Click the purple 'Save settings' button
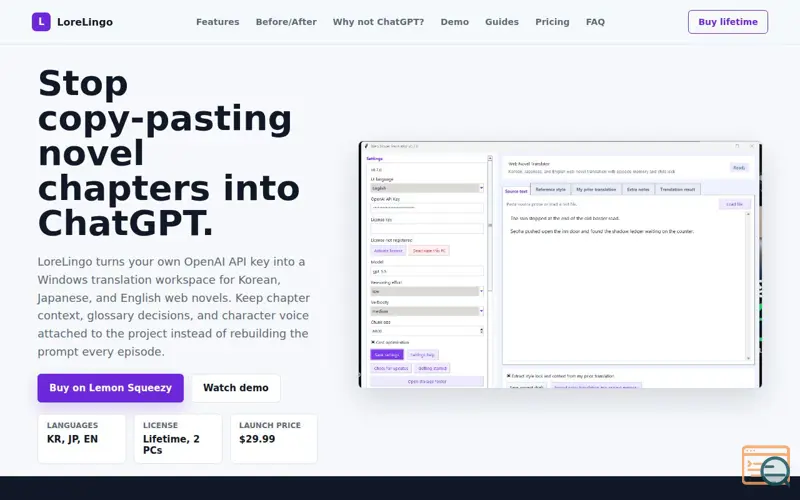This screenshot has width=800, height=500. 387,355
